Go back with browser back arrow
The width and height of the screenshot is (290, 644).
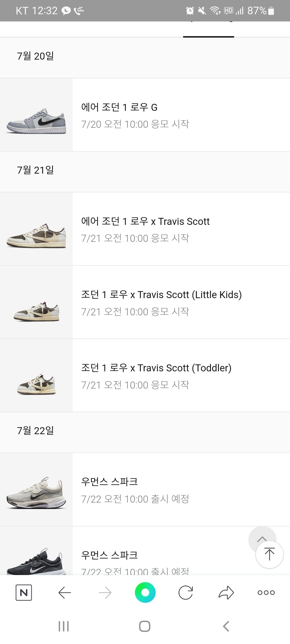pos(64,592)
